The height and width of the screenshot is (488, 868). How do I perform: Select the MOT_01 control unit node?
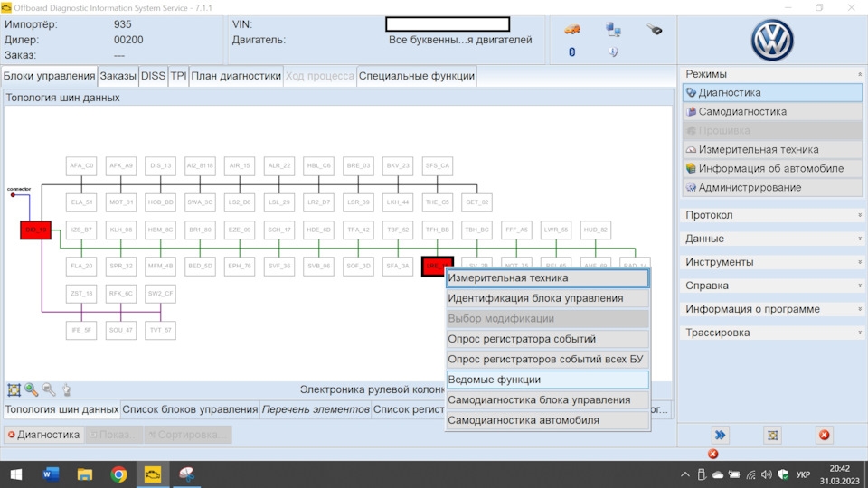point(120,202)
